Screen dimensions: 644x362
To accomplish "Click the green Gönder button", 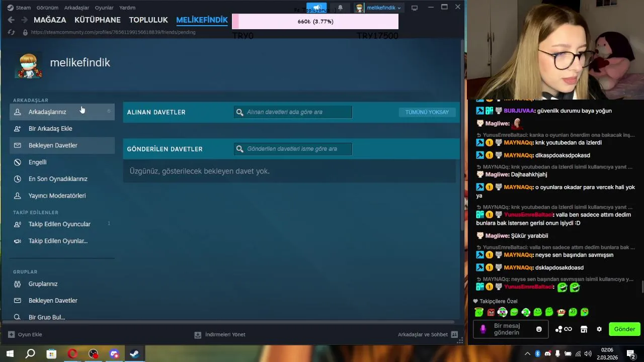I will click(x=624, y=329).
